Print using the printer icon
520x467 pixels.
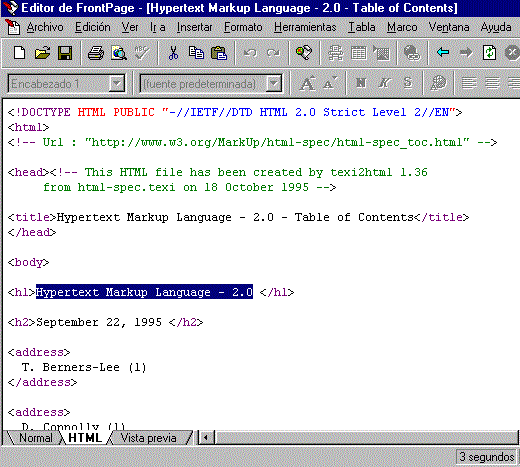pos(96,53)
